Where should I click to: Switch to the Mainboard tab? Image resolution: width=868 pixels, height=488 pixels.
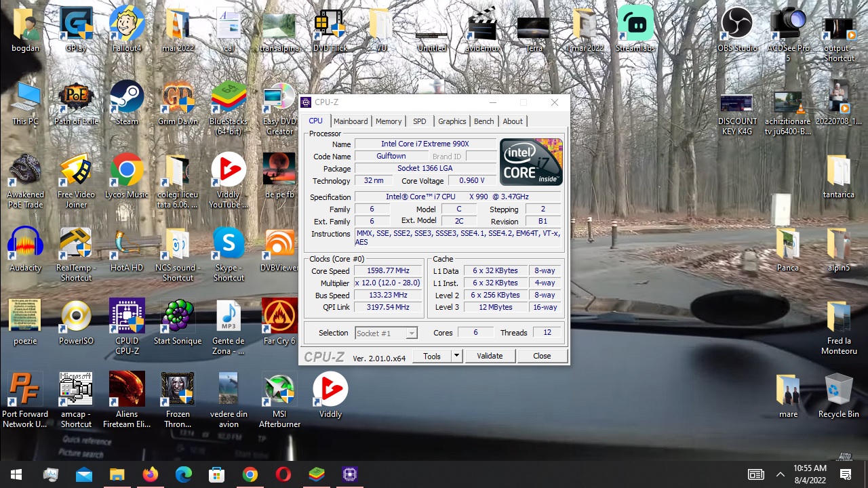click(x=351, y=121)
